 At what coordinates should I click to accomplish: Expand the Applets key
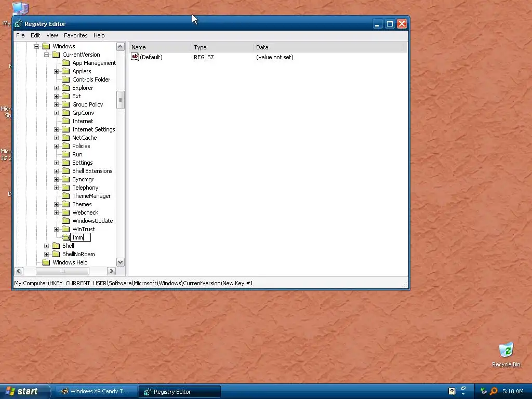coord(56,71)
